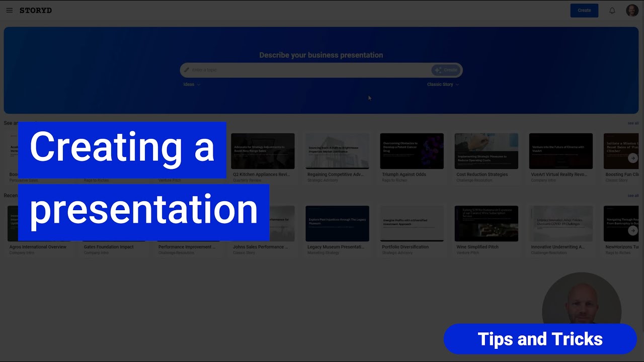Image resolution: width=644 pixels, height=362 pixels.
Task: Click the 'Agros International Overview' title
Action: coord(38,247)
